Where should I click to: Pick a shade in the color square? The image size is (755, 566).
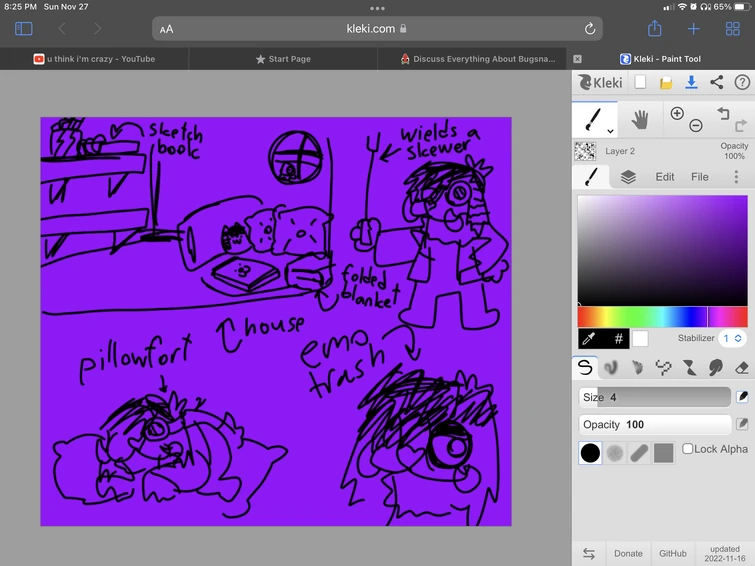coord(663,250)
